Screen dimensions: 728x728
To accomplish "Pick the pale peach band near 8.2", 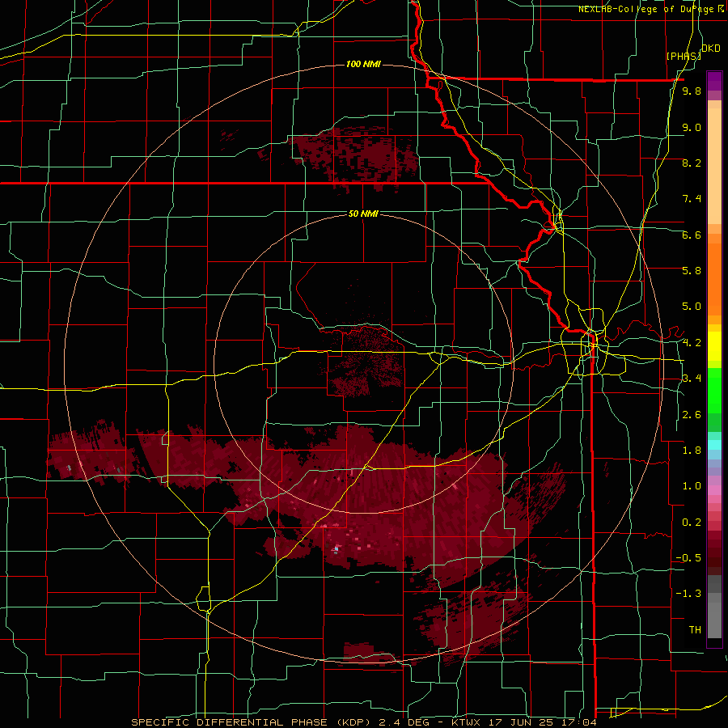I will [x=714, y=166].
